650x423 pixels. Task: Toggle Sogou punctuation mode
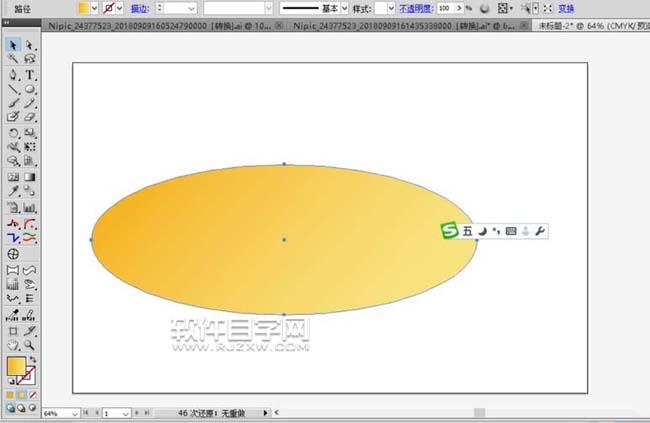[x=496, y=231]
